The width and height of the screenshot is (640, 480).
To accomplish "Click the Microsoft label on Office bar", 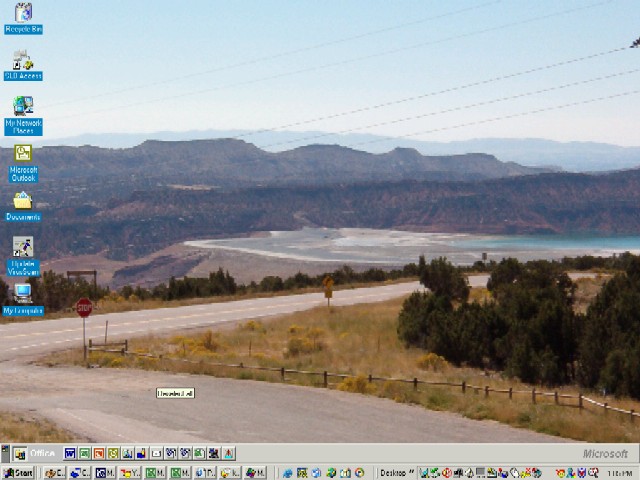I will pyautogui.click(x=605, y=454).
